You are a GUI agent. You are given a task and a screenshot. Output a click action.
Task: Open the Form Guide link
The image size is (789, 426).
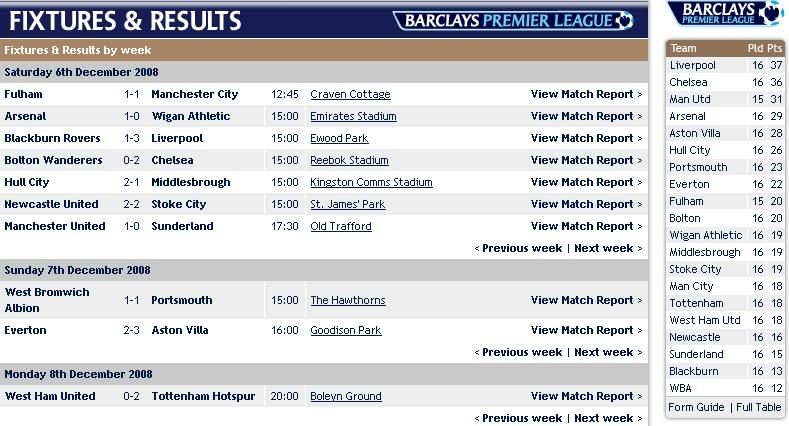[696, 407]
